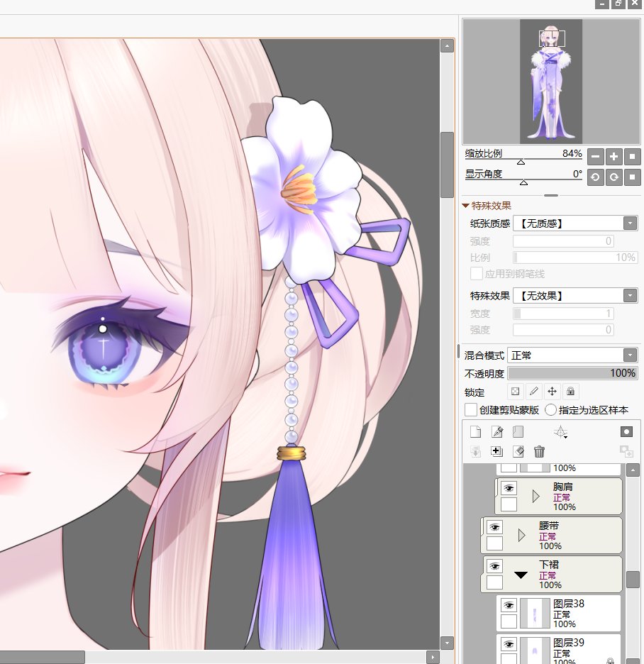Toggle the box below the 胸肩 eye icon
The width and height of the screenshot is (644, 664).
pos(509,504)
